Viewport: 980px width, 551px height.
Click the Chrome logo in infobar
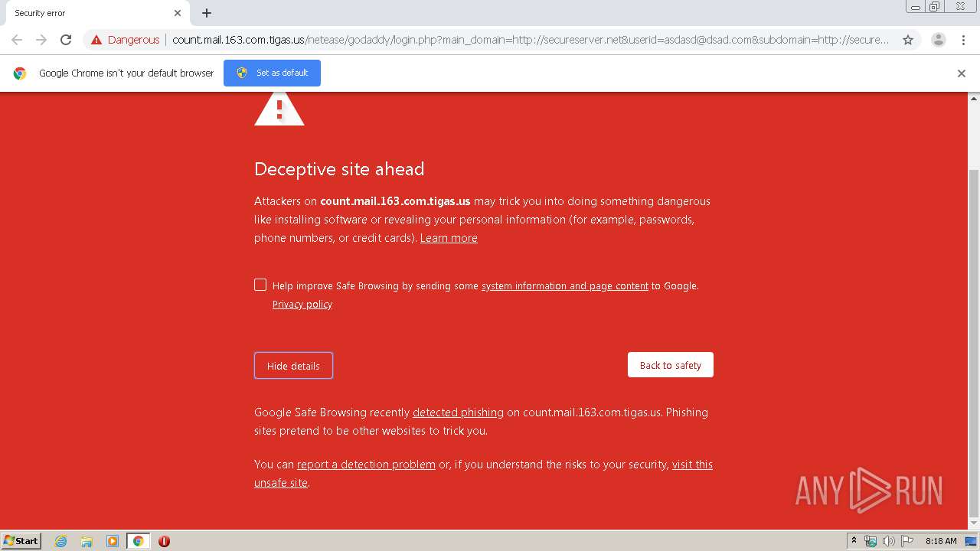click(20, 73)
